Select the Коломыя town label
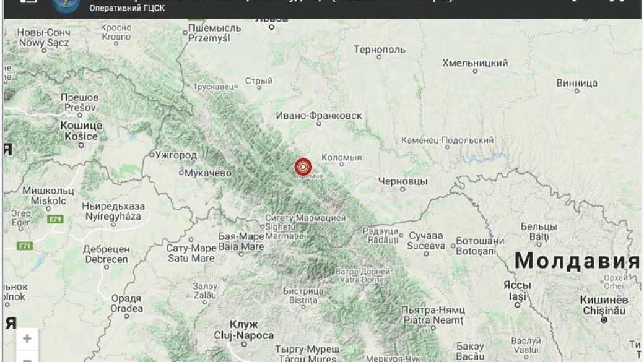Image resolution: width=644 pixels, height=362 pixels. [x=341, y=158]
